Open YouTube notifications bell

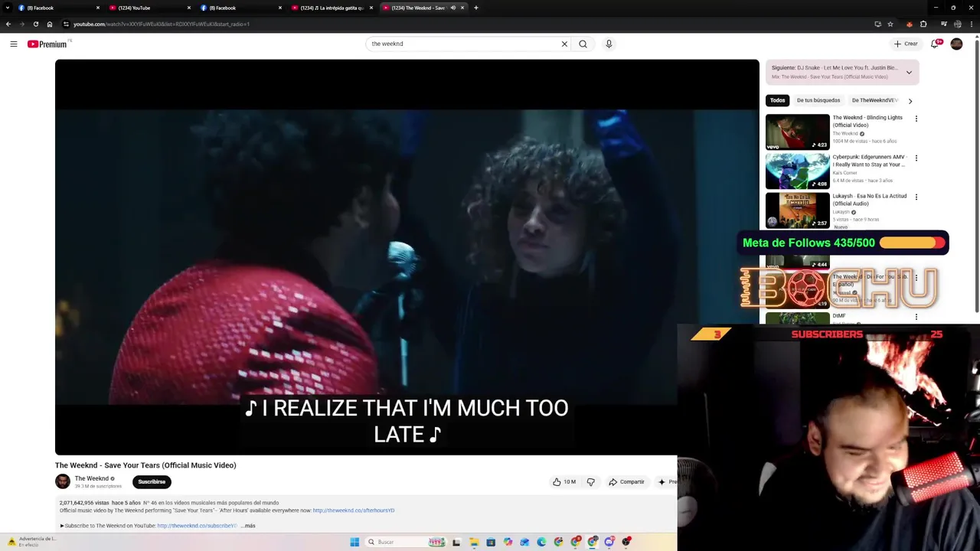(x=935, y=44)
